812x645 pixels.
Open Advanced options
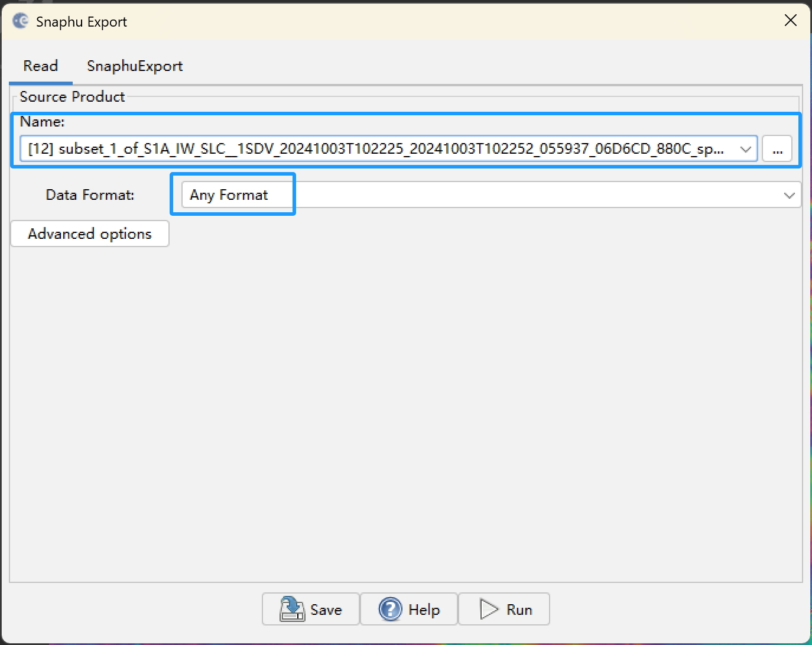(90, 234)
